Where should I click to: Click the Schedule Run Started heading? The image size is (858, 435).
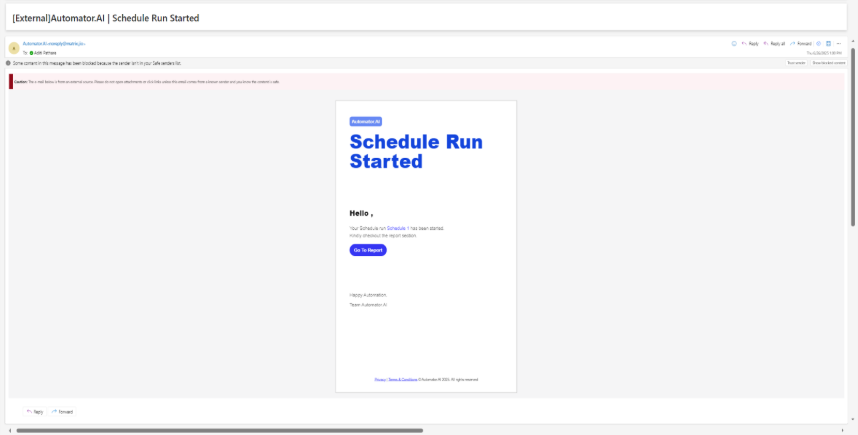click(416, 152)
